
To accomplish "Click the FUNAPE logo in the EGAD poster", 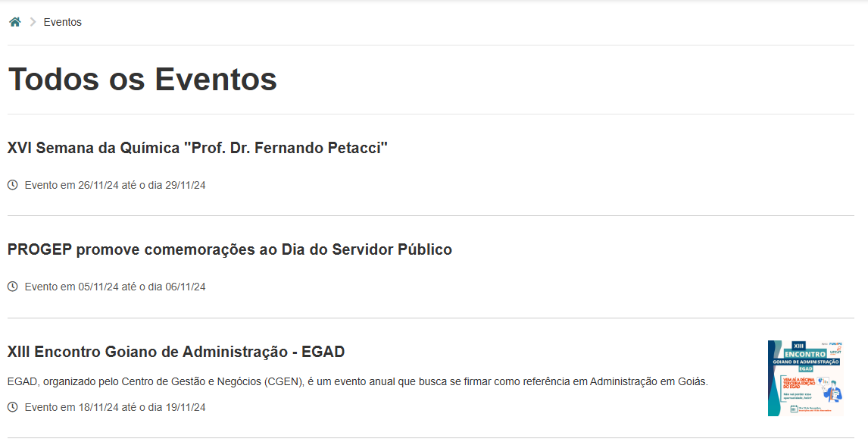I will [835, 344].
